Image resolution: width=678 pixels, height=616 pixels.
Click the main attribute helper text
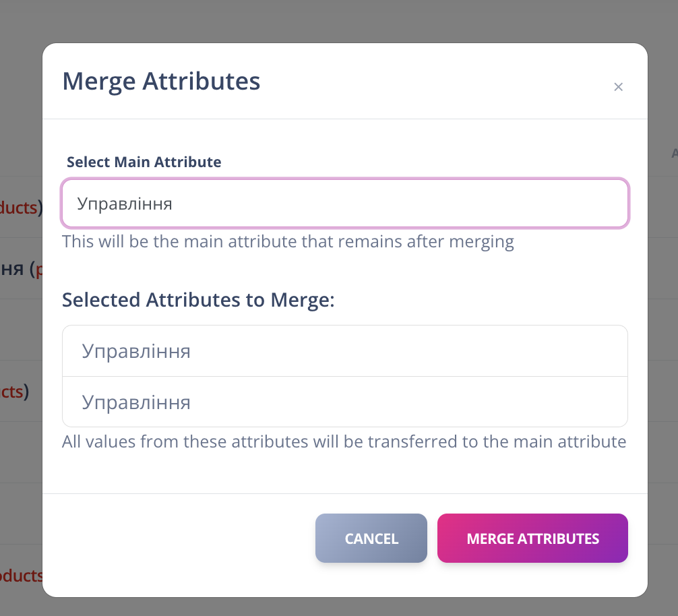click(288, 242)
